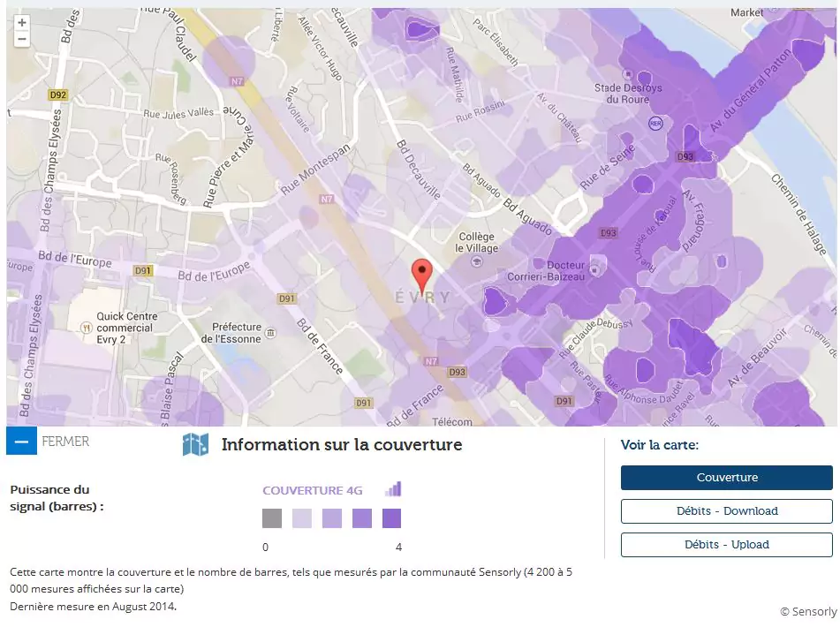Click the gray zero-bar legend swatch

[x=272, y=518]
